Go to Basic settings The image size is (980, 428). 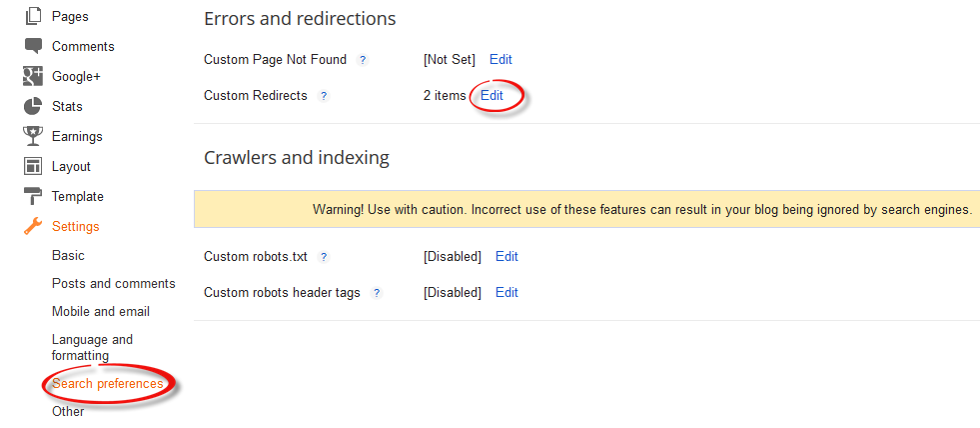click(x=68, y=256)
